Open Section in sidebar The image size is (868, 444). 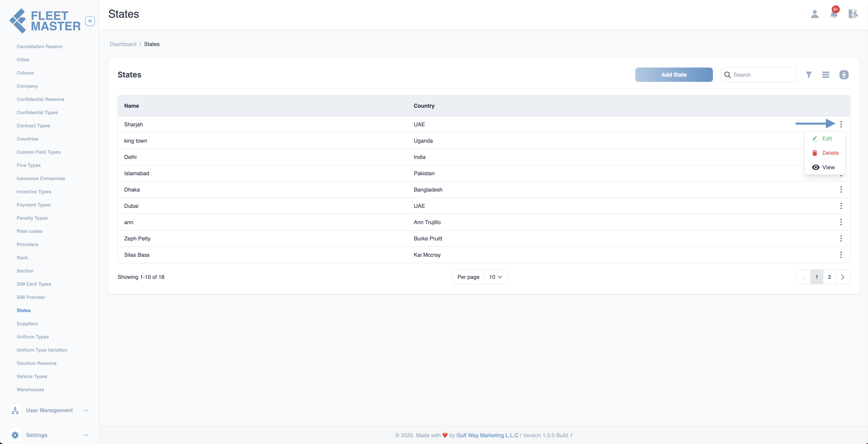click(25, 271)
